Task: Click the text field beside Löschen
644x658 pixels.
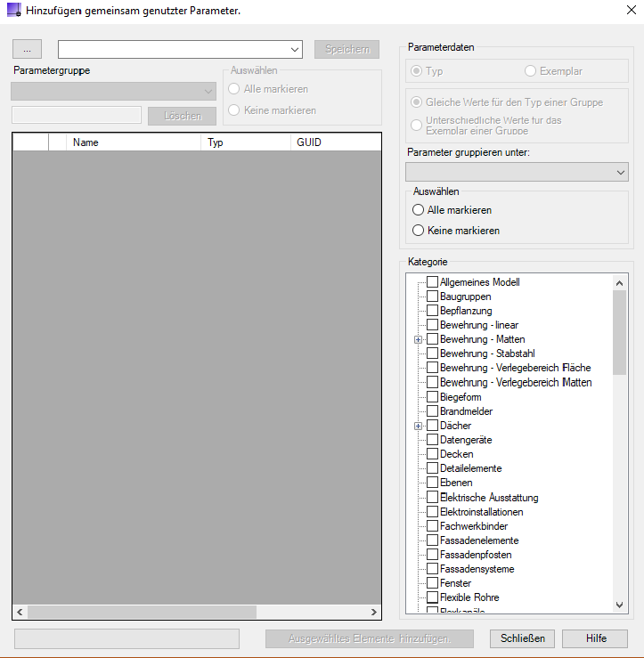Action: 77,115
